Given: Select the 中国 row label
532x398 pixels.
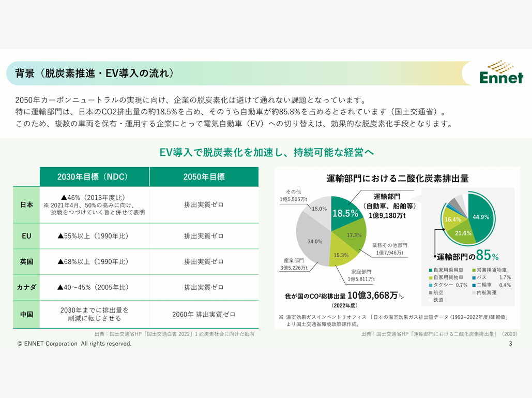Looking at the screenshot, I should 26,315.
